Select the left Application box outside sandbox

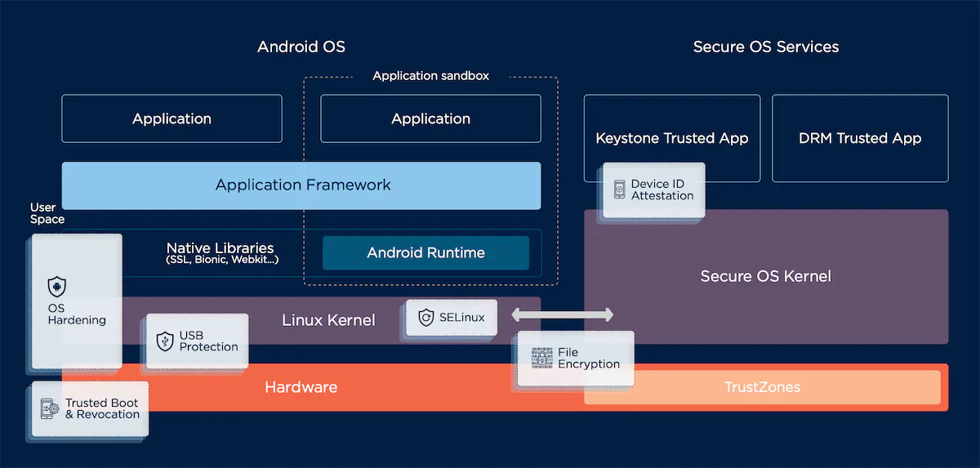coord(171,118)
